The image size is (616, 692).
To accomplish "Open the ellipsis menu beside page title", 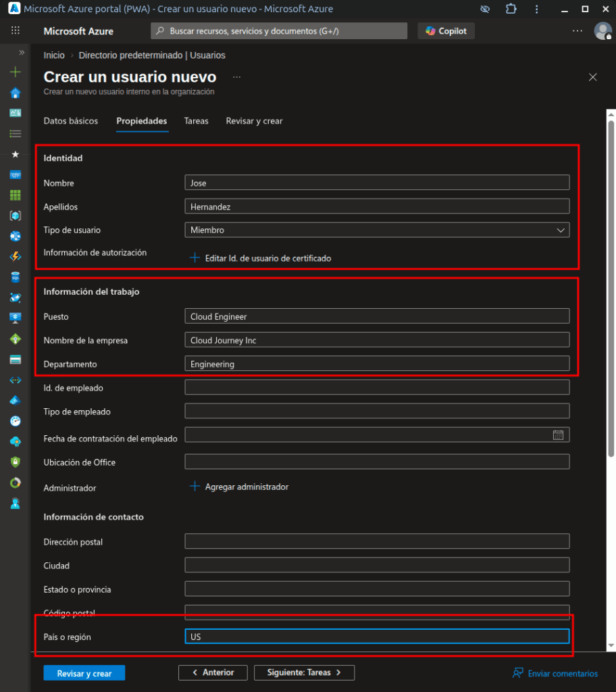I will (x=236, y=77).
